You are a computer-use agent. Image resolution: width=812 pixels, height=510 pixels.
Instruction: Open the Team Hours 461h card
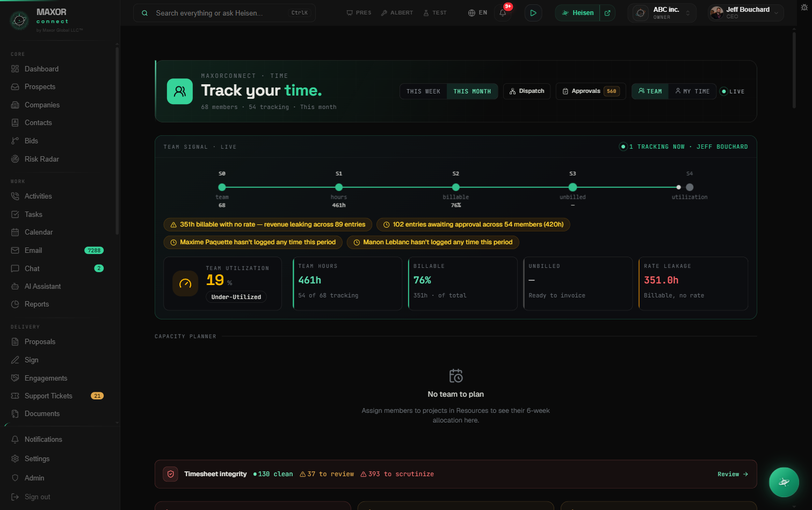[347, 283]
